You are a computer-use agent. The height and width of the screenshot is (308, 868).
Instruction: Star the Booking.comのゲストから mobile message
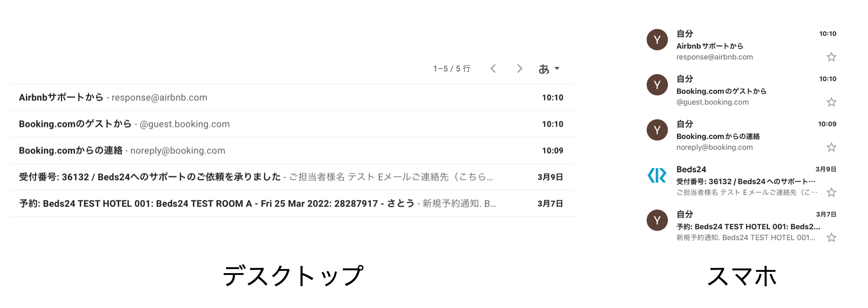(x=831, y=102)
